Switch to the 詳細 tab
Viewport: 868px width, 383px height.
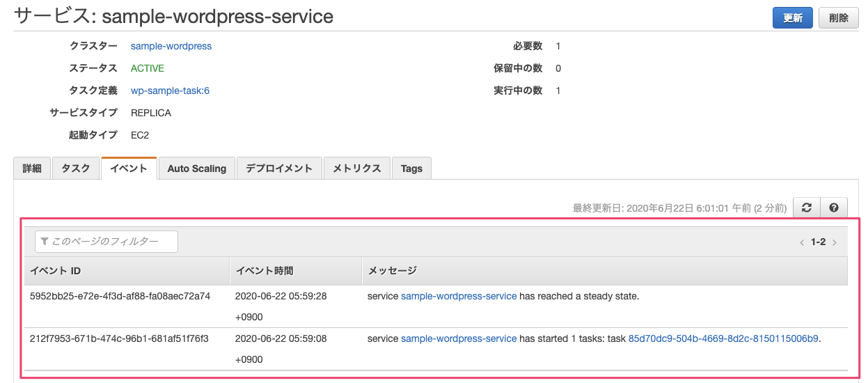32,169
